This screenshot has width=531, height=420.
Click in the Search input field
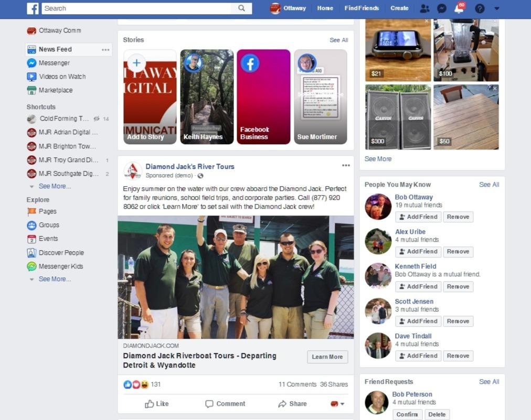(x=136, y=8)
